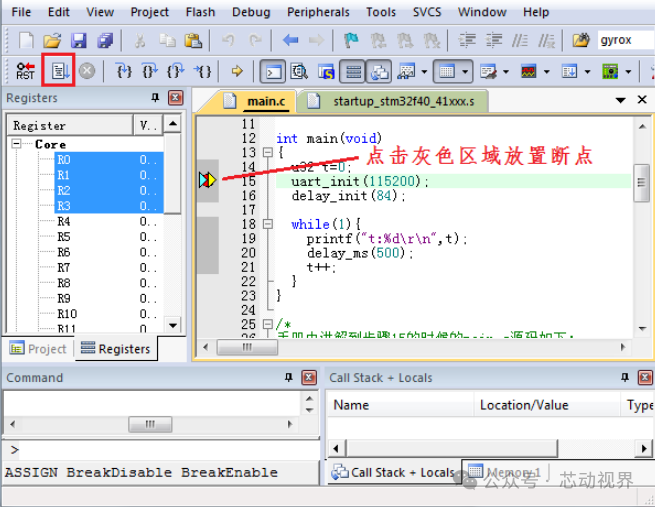This screenshot has height=507, width=655.
Task: Click the Location/Value column header
Action: (x=547, y=405)
